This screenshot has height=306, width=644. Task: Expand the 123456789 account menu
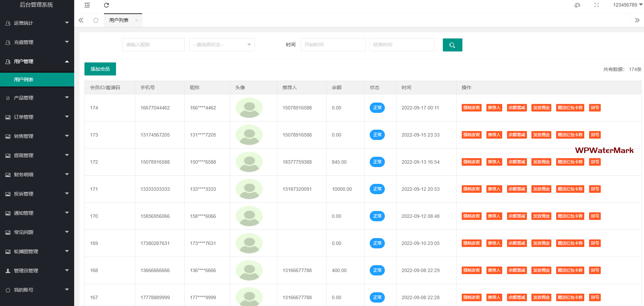[x=628, y=5]
